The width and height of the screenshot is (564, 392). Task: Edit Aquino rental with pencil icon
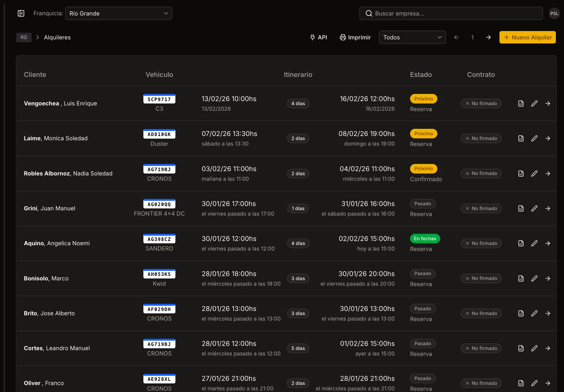[534, 243]
